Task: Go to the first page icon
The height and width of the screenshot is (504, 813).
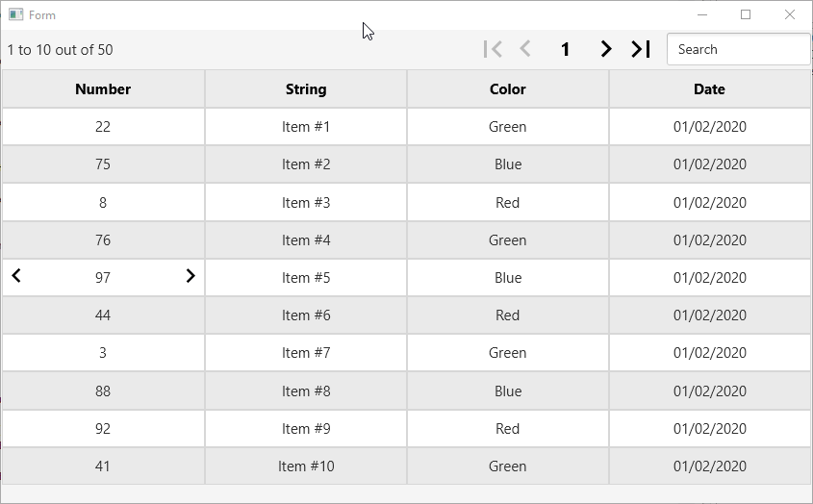Action: 493,49
